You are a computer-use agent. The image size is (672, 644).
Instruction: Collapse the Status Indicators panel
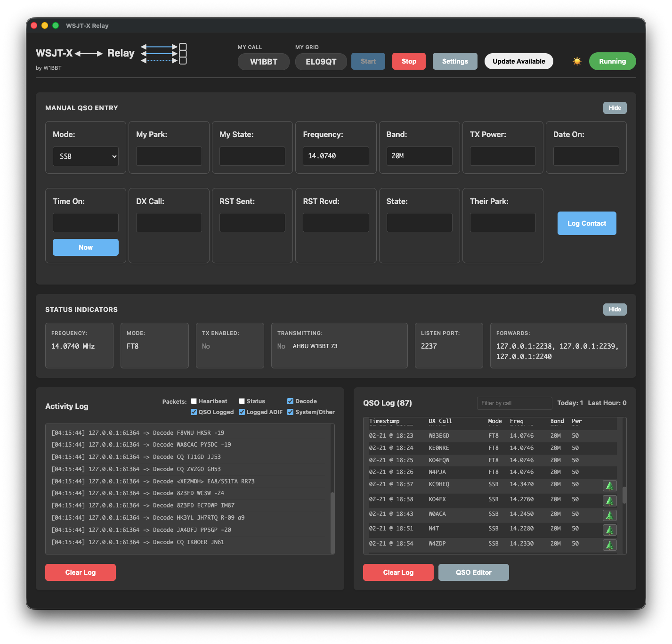[615, 309]
